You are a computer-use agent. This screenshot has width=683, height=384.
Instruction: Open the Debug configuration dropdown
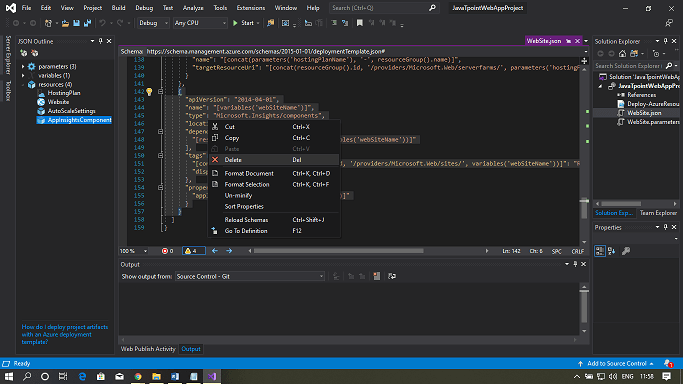(x=153, y=23)
